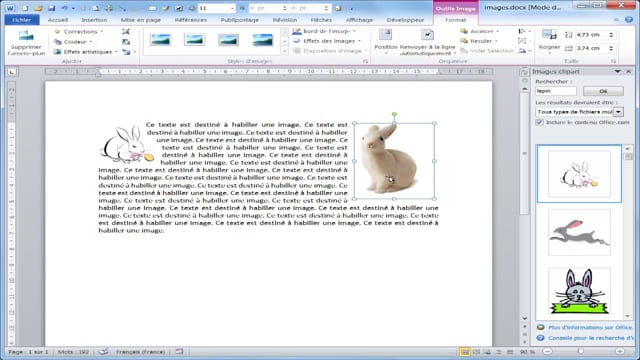640x360 pixels.
Task: Select the Format tab under Outils Image
Action: [x=456, y=20]
